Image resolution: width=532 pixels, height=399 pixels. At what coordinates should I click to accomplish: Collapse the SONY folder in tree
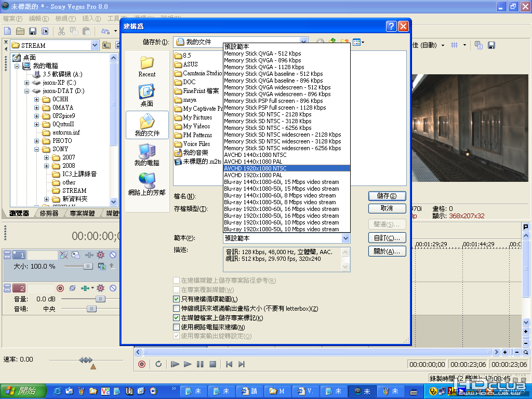coord(37,149)
